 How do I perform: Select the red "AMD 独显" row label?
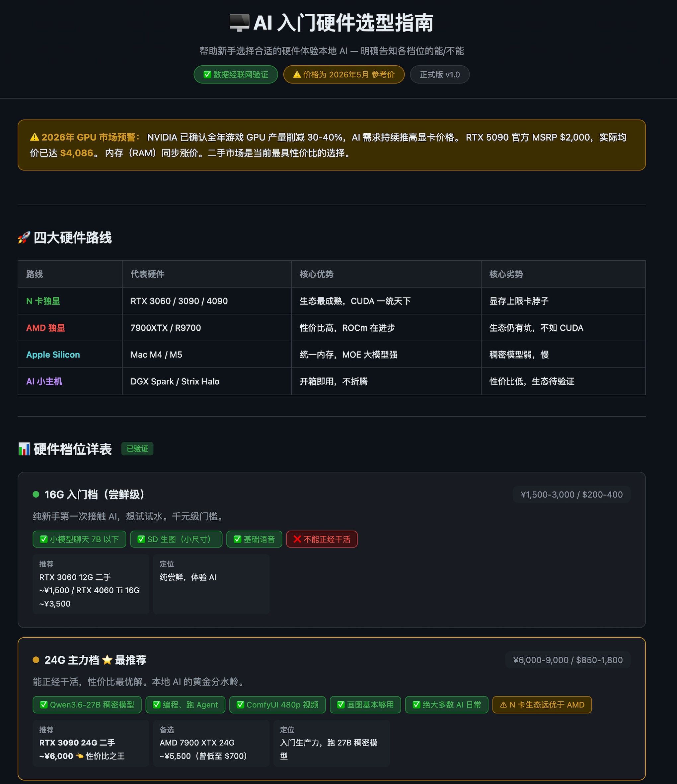(x=45, y=328)
